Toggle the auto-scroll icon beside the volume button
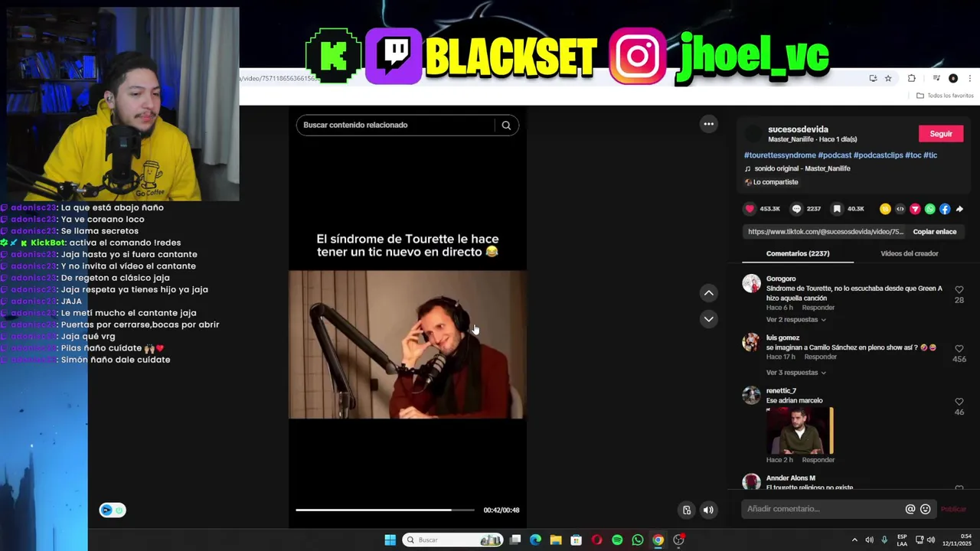 [687, 510]
